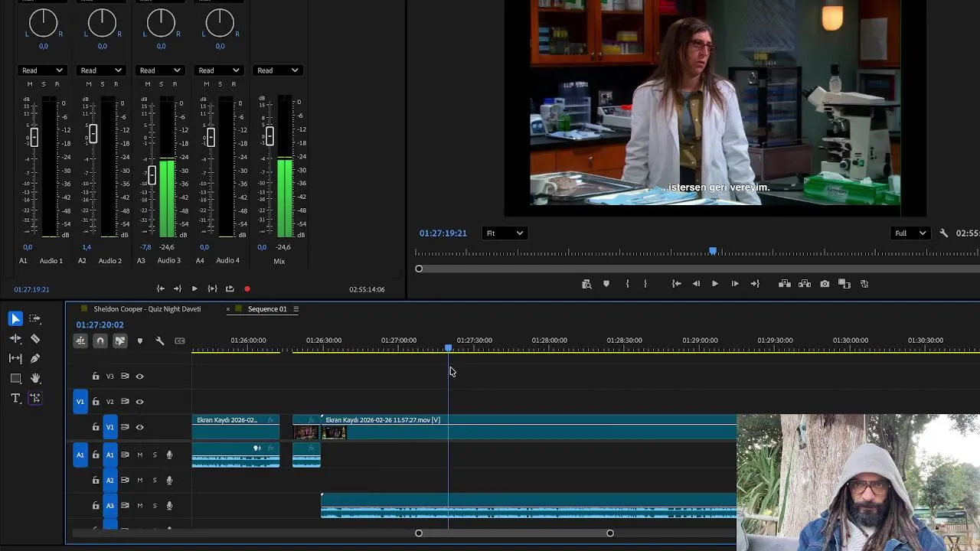Select the Hand tool

click(x=35, y=378)
